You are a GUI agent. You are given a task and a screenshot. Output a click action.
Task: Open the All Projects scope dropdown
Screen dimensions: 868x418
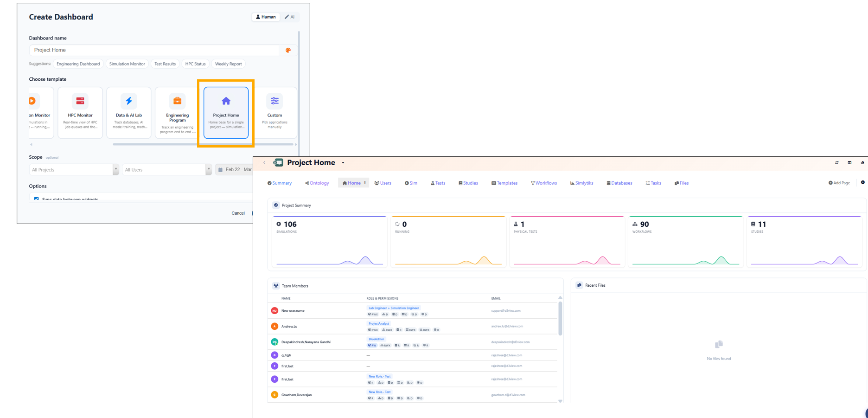click(73, 170)
